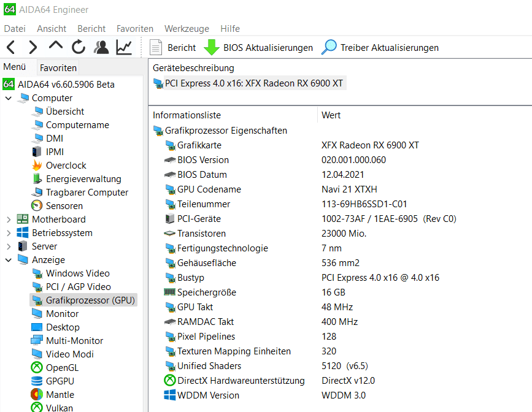
Task: Open the Hilfe menu
Action: coord(230,29)
